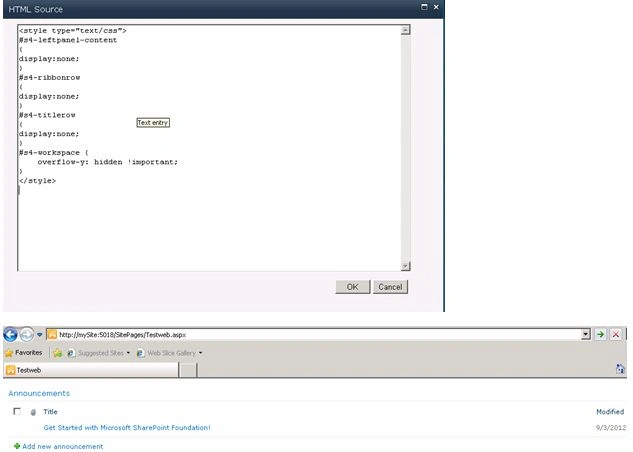Image resolution: width=633 pixels, height=452 pixels.
Task: Open Get Started with Microsoft SharePoint Foundation link
Action: click(x=127, y=427)
